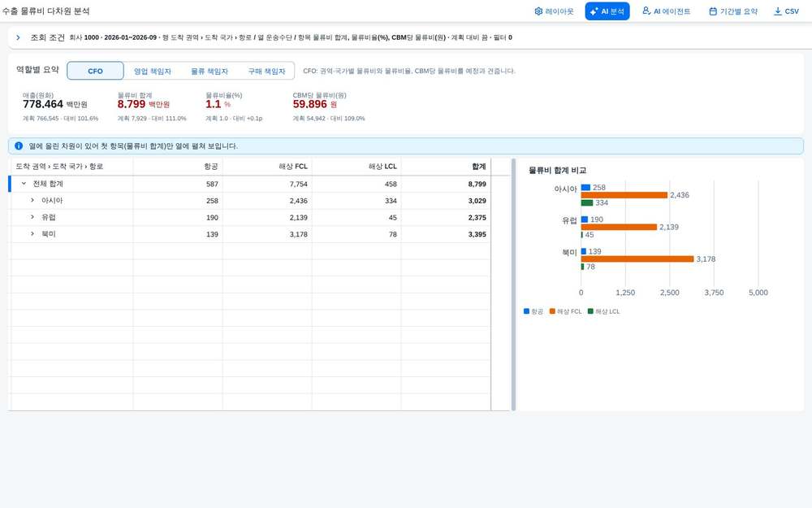The height and width of the screenshot is (508, 812).
Task: Switch to the 영업 책임자 tab
Action: coord(153,71)
